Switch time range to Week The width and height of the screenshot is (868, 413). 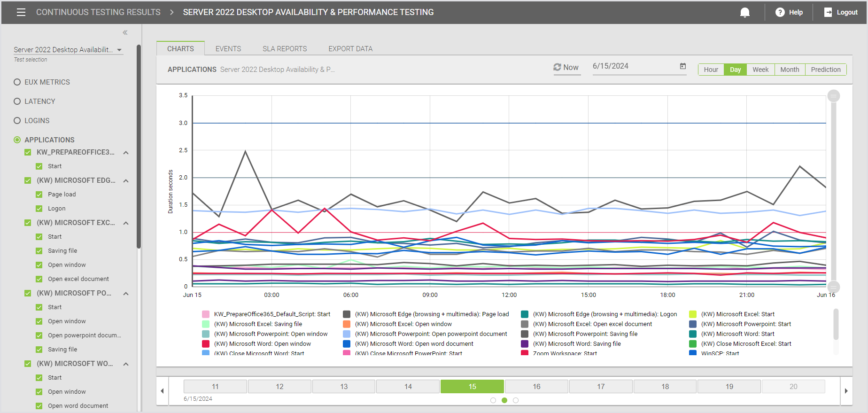pyautogui.click(x=760, y=70)
